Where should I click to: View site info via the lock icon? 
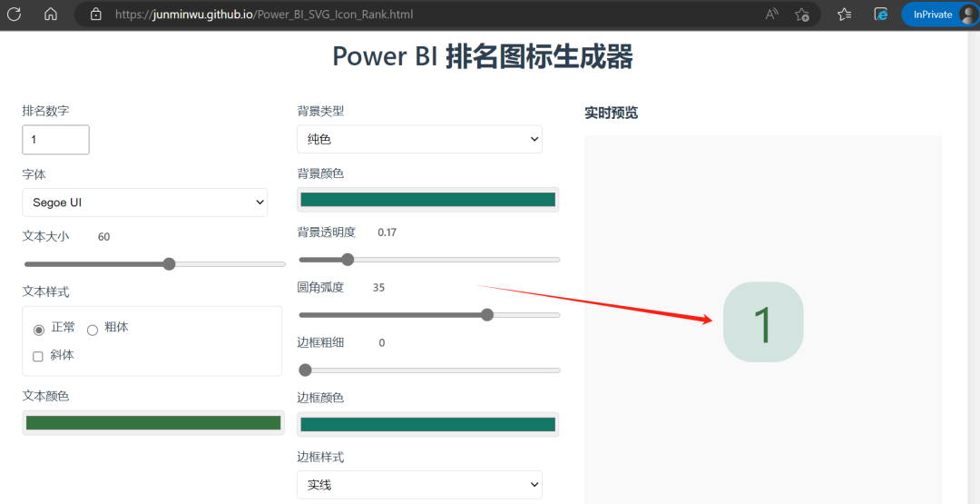(x=95, y=14)
